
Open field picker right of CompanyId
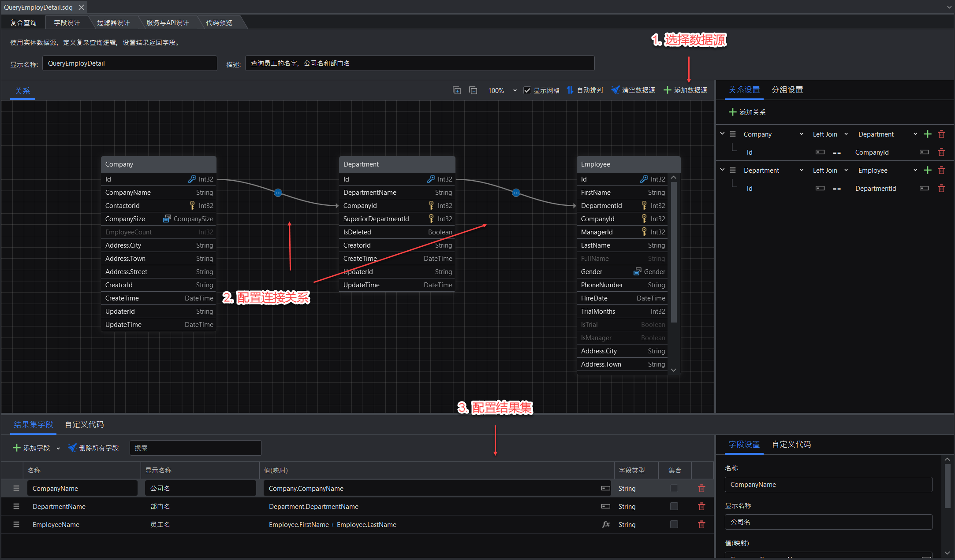(924, 152)
